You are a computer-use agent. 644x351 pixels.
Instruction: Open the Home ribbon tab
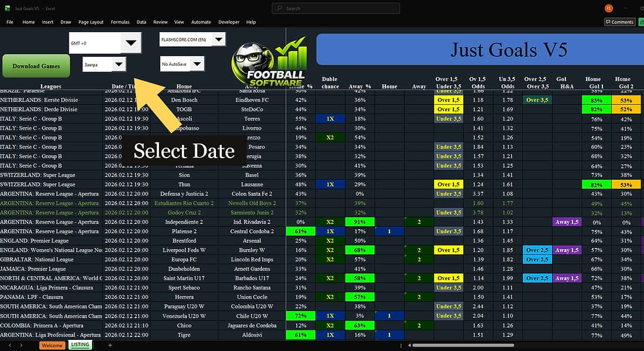pyautogui.click(x=29, y=22)
